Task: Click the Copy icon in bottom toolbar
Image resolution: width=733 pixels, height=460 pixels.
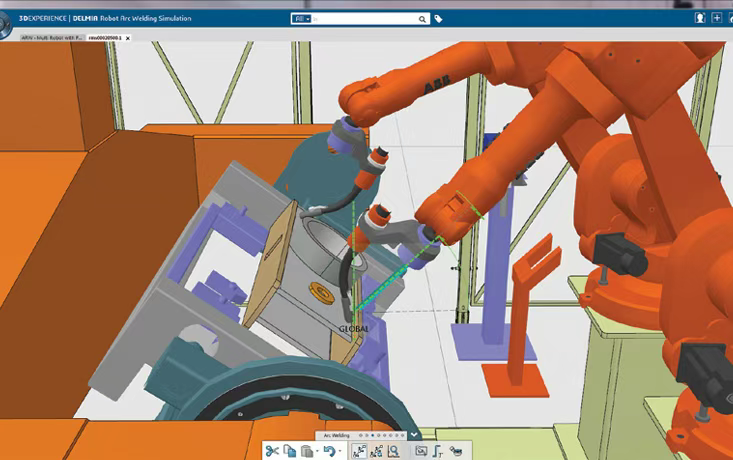Action: click(x=290, y=451)
